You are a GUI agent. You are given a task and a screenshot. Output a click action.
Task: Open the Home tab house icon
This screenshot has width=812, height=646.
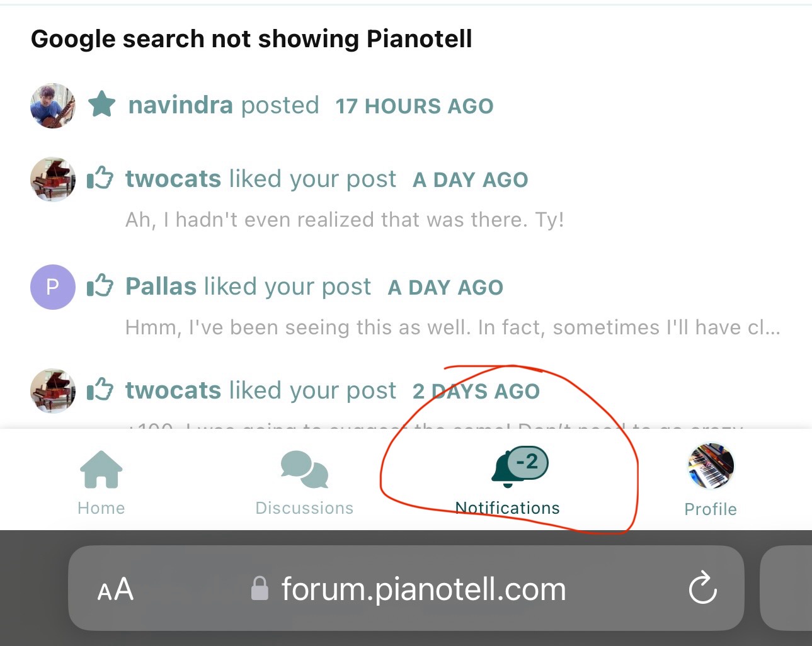[101, 470]
